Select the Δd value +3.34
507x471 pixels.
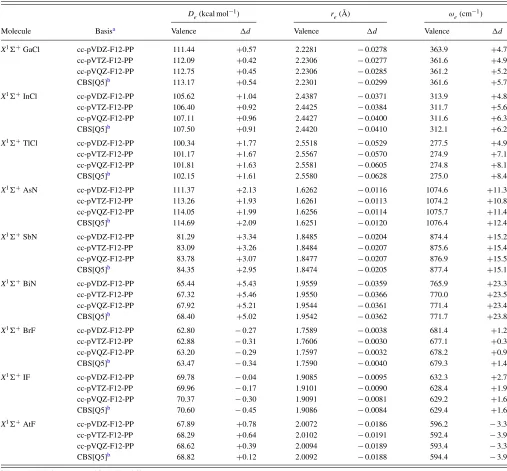246,237
